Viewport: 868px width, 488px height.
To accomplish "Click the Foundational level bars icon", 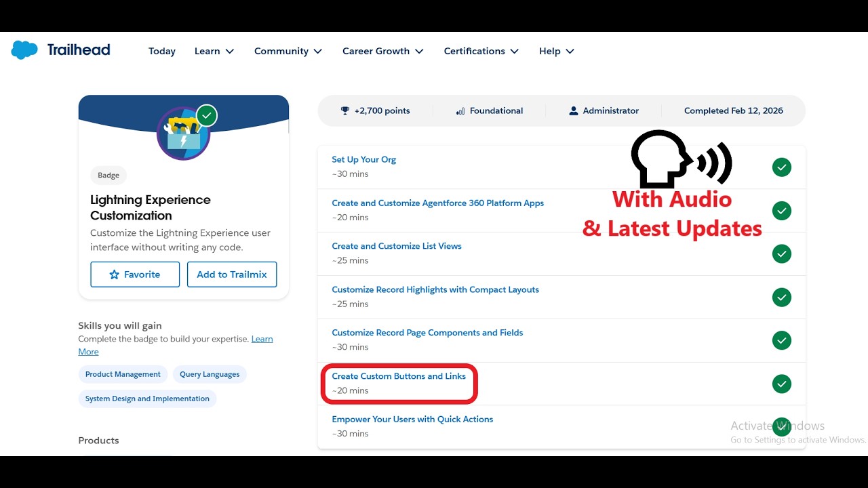I will tap(460, 110).
